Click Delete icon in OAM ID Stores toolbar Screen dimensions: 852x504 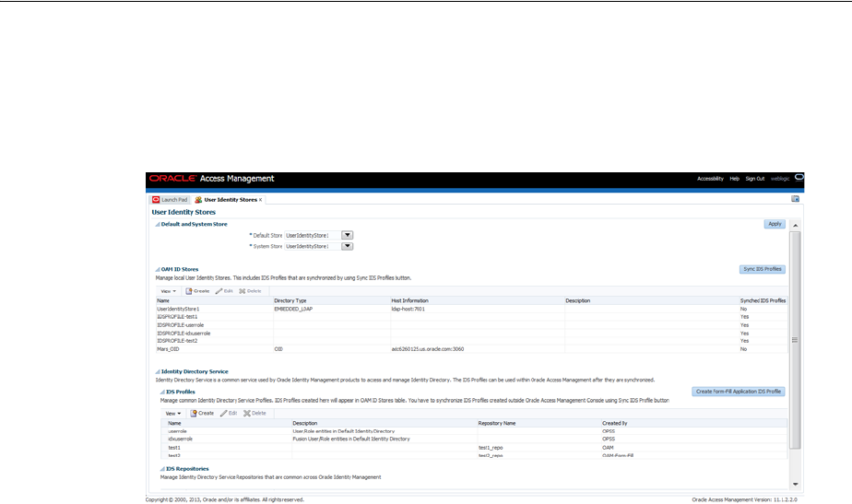click(243, 291)
